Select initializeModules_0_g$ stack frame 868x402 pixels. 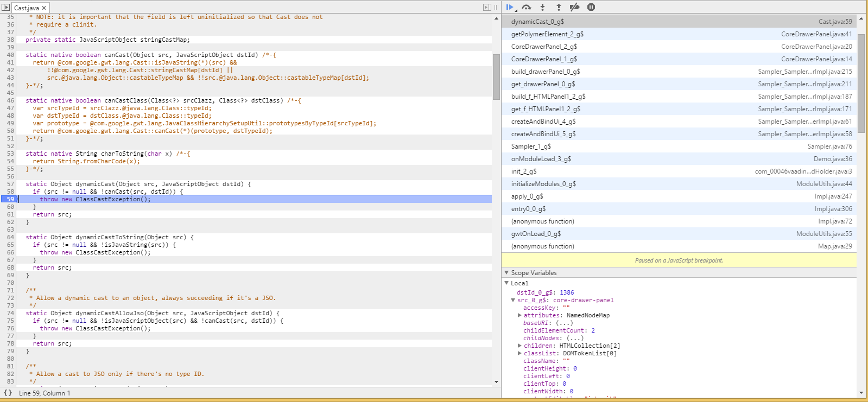(x=679, y=184)
